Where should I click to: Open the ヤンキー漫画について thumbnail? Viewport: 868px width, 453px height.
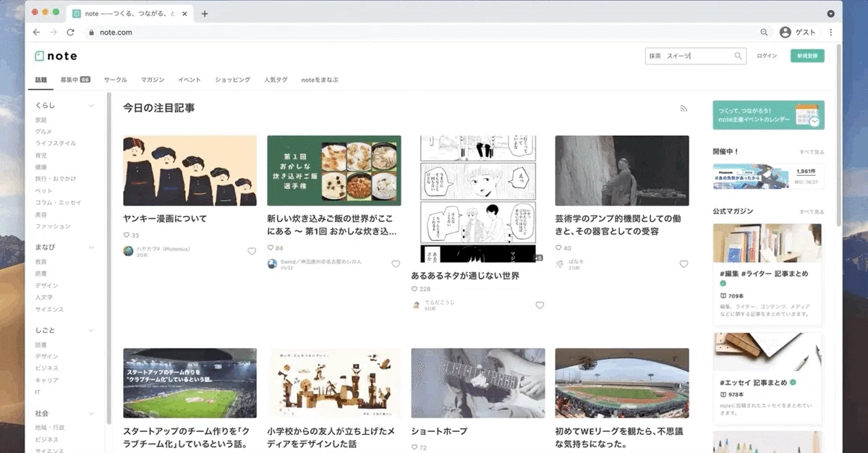coord(190,171)
